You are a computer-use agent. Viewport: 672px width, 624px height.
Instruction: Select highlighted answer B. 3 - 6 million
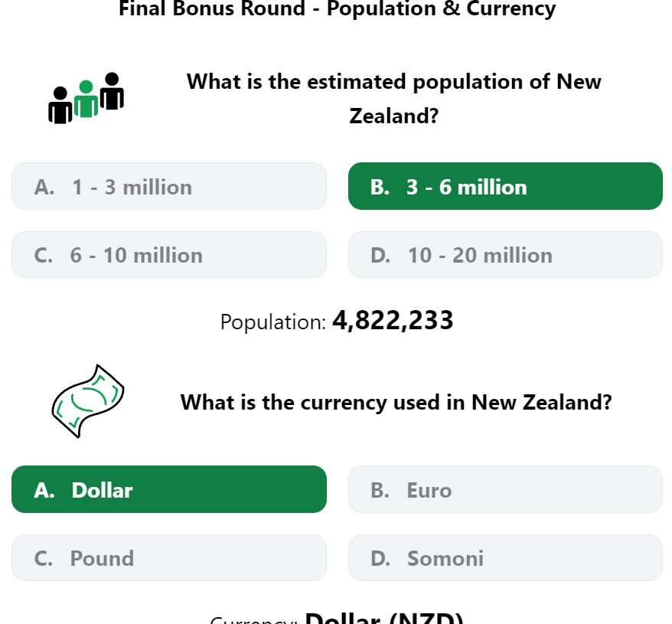[506, 186]
